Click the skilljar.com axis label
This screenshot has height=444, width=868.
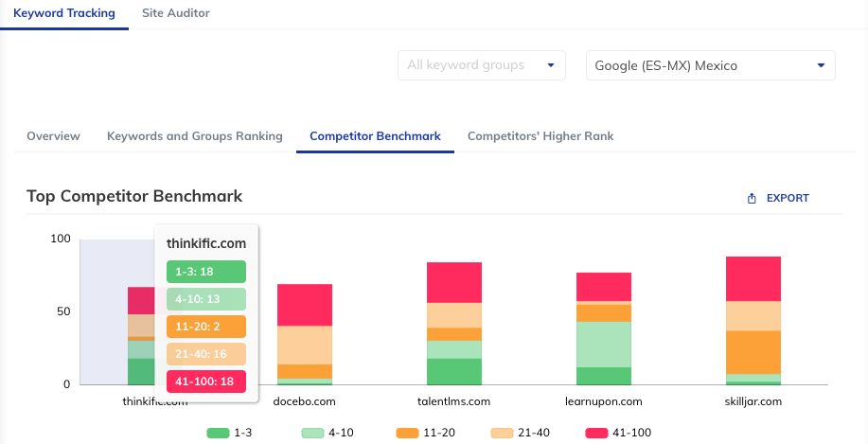(x=753, y=402)
